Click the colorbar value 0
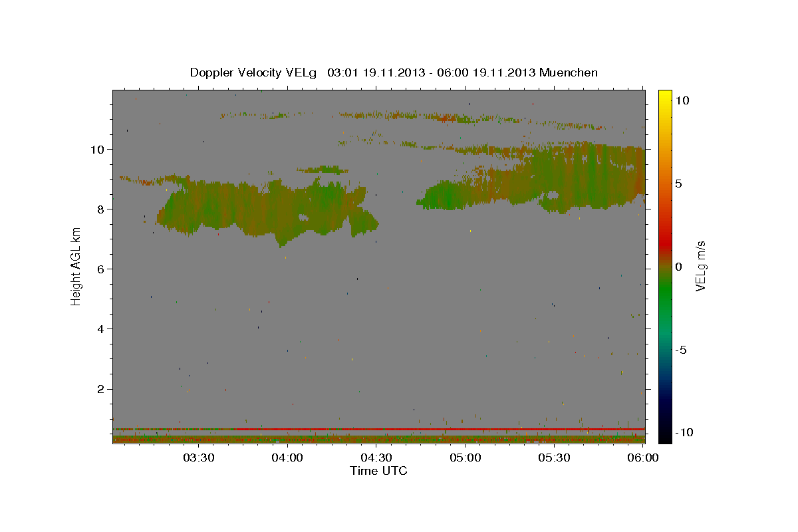The width and height of the screenshot is (798, 532). pos(678,267)
